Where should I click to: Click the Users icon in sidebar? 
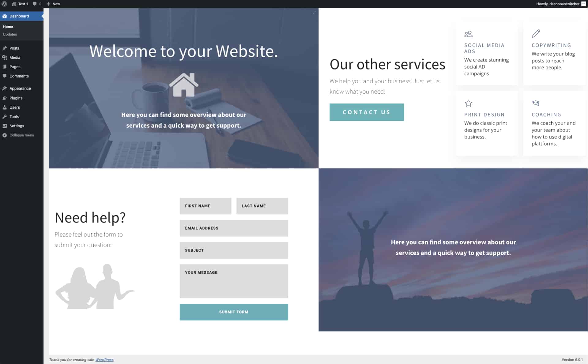[5, 107]
